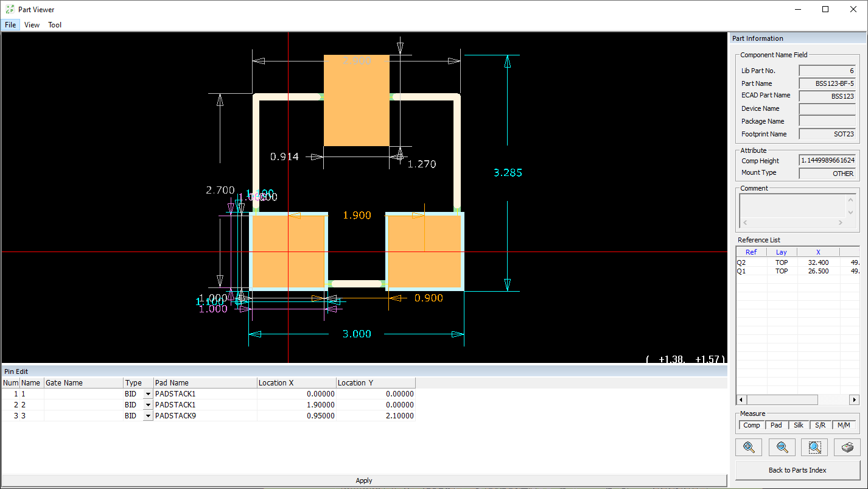Click the zoom out magnifier icon
868x489 pixels.
coord(782,447)
